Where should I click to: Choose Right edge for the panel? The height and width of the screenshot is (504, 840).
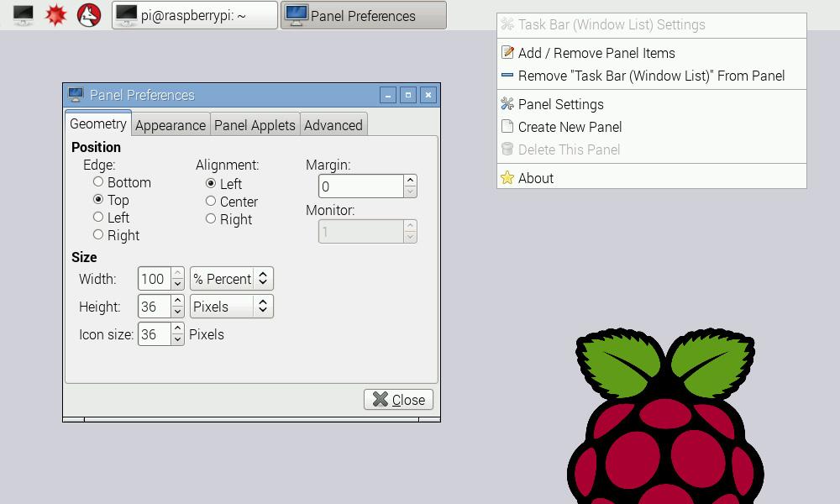click(99, 235)
